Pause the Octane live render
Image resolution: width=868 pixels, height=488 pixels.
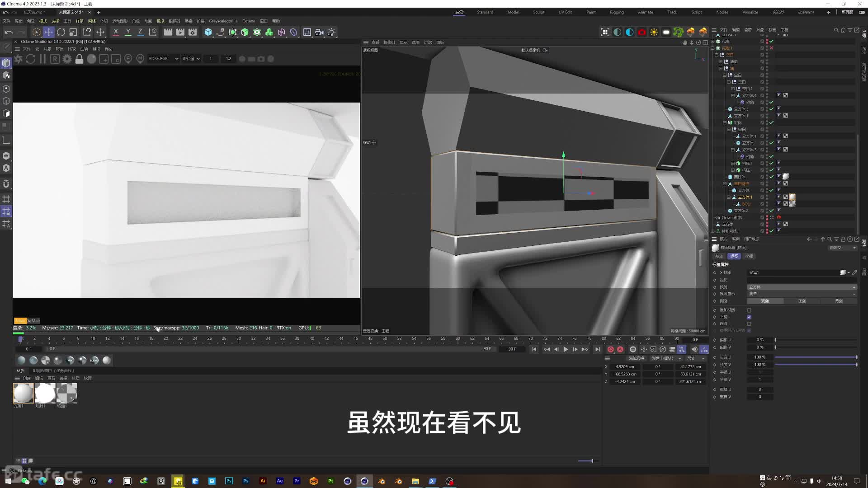(x=42, y=59)
